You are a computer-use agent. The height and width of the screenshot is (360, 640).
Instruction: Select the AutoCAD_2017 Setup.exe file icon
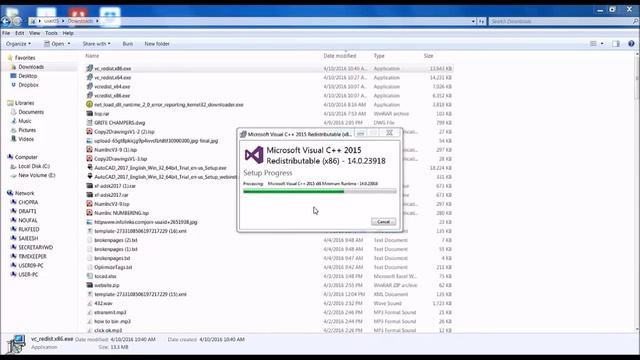click(x=89, y=168)
